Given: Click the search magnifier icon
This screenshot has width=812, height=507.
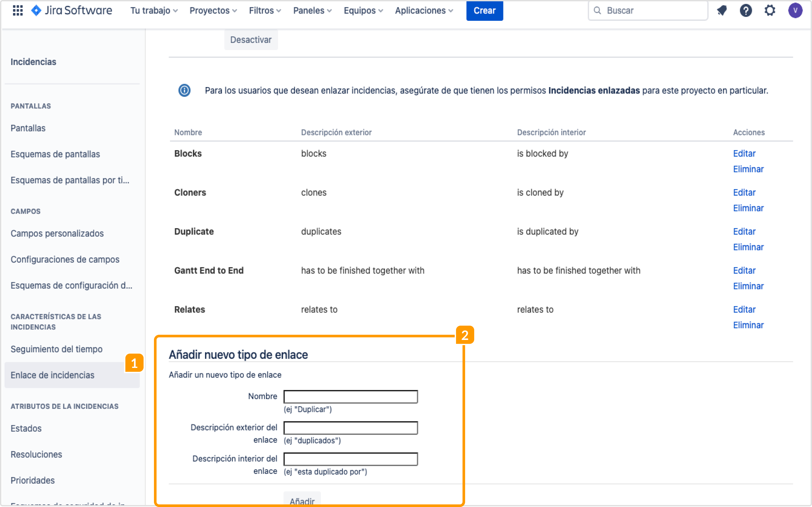Looking at the screenshot, I should 598,10.
